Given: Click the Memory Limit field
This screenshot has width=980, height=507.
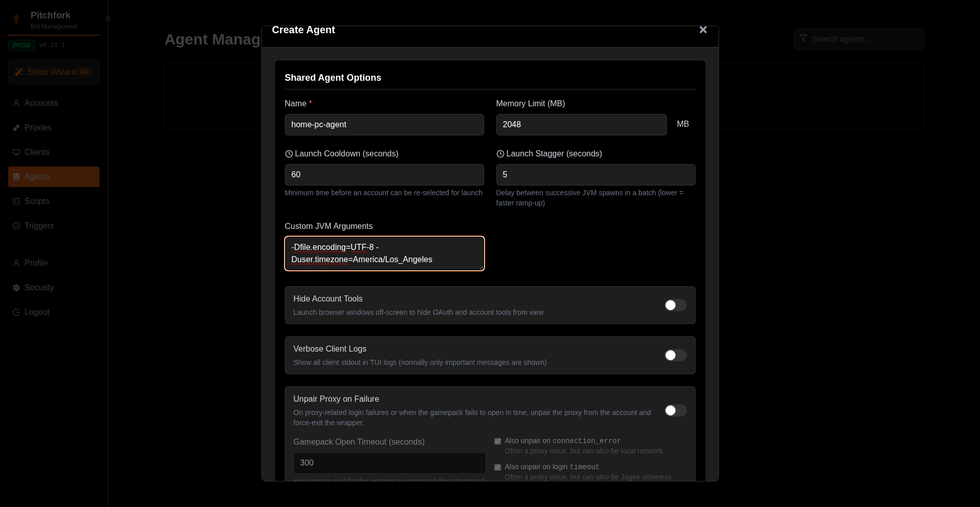Looking at the screenshot, I should click(x=581, y=125).
